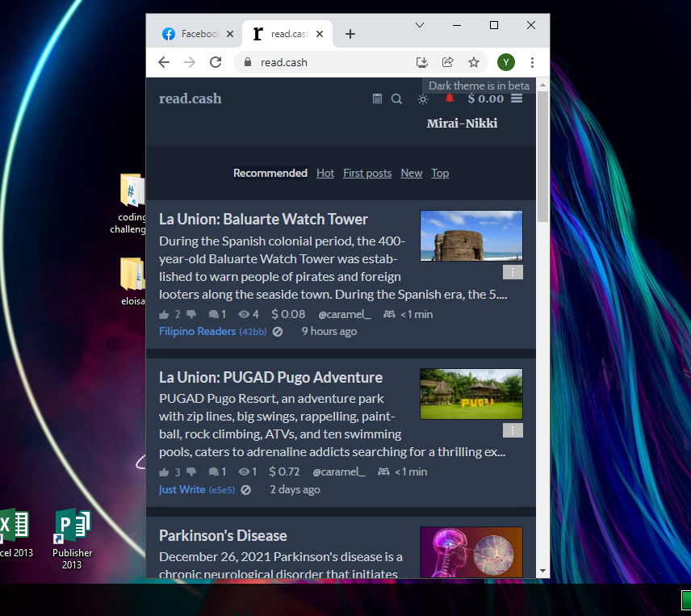This screenshot has height=616, width=691.
Task: Dislike the PUGAD Pugo Adventure post
Action: click(x=191, y=472)
